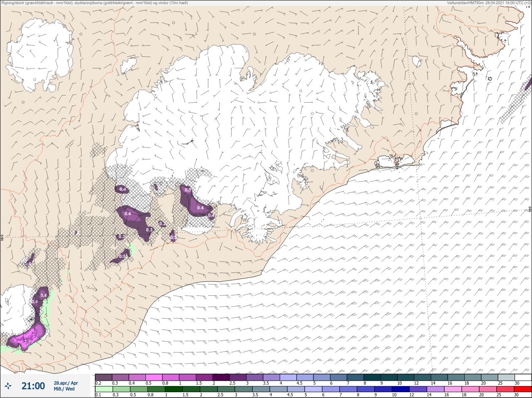Viewport: 532px width, 398px height.
Task: Click the 'Mið./ Wed' weekday label
Action: coord(64,389)
